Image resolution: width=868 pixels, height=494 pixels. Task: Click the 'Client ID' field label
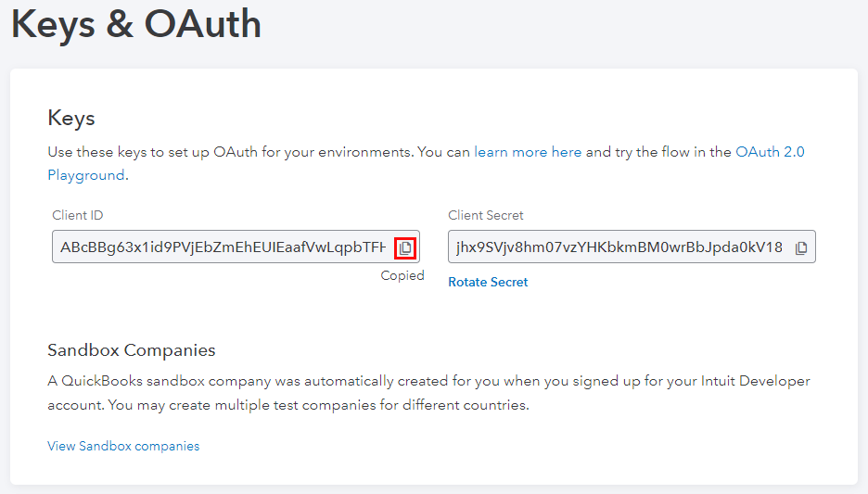[78, 215]
